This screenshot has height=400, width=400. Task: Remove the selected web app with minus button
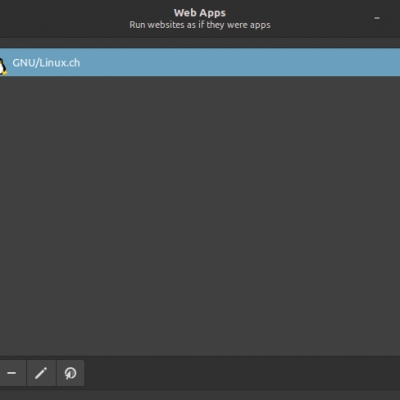pyautogui.click(x=12, y=373)
